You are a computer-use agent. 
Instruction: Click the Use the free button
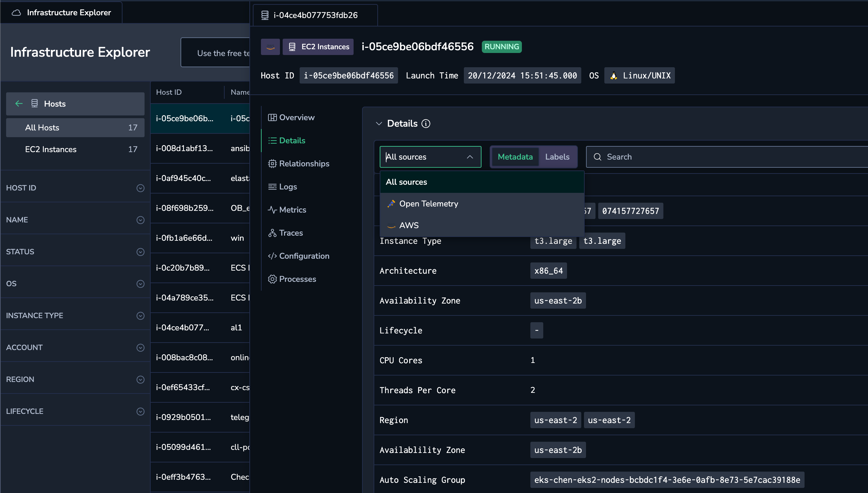216,53
